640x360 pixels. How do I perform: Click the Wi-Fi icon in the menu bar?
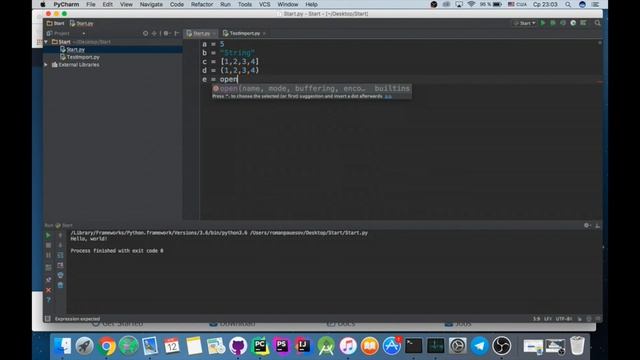[x=471, y=4]
